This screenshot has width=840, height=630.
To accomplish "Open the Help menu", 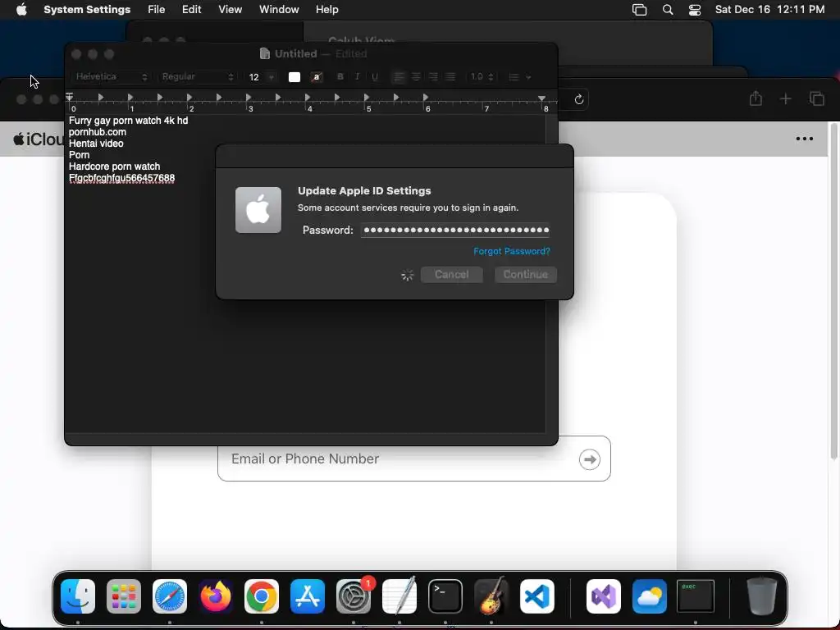I will (x=326, y=10).
